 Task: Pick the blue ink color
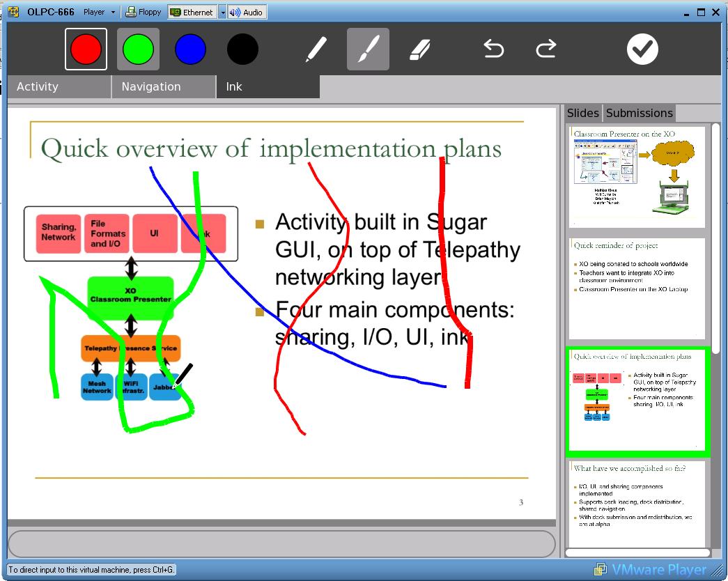tap(190, 49)
